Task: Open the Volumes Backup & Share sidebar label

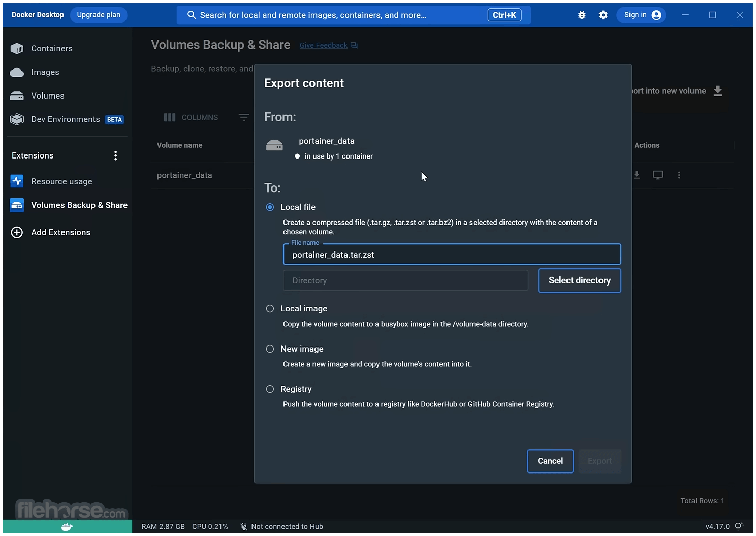Action: pos(79,205)
